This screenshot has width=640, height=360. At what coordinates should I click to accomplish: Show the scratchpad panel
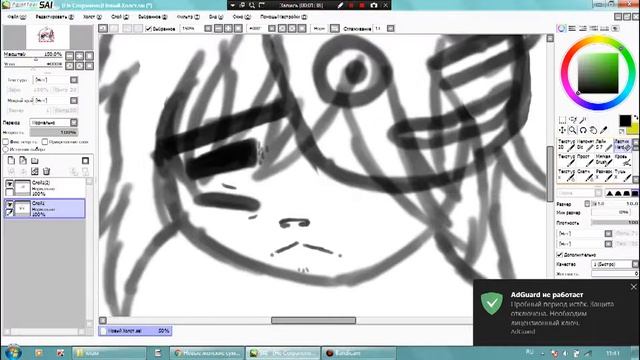(x=615, y=28)
